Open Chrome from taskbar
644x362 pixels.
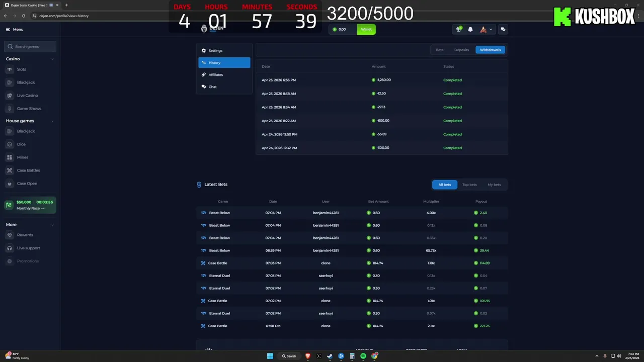click(x=375, y=356)
